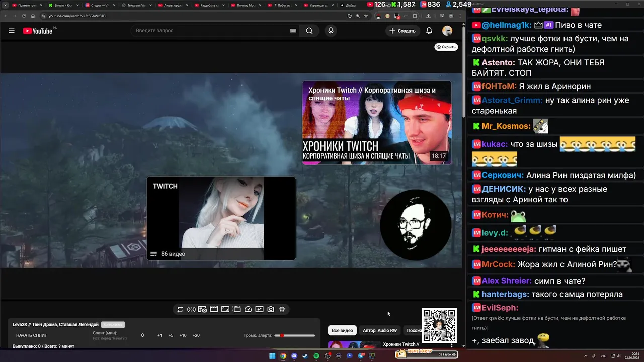Open the TWITCH playlist card with 86 видео
The width and height of the screenshot is (644, 362).
click(221, 219)
